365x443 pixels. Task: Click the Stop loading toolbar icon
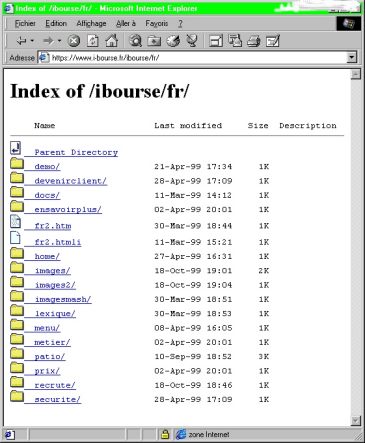[74, 41]
